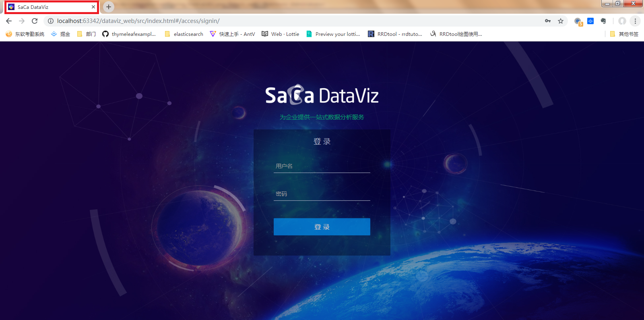Open the RRDtool - rrdtuto... bookmark
The width and height of the screenshot is (644, 320).
coord(395,34)
